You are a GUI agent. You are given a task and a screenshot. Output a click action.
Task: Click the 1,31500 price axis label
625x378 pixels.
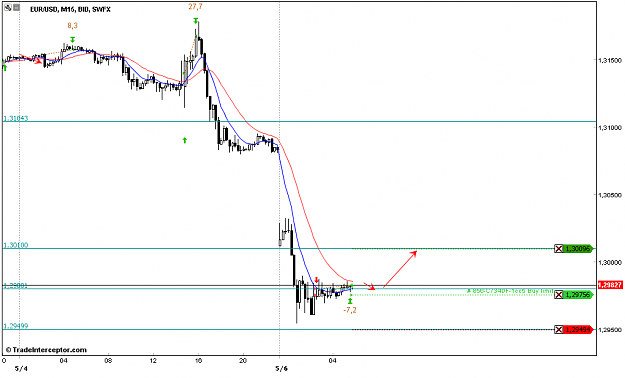click(x=609, y=60)
